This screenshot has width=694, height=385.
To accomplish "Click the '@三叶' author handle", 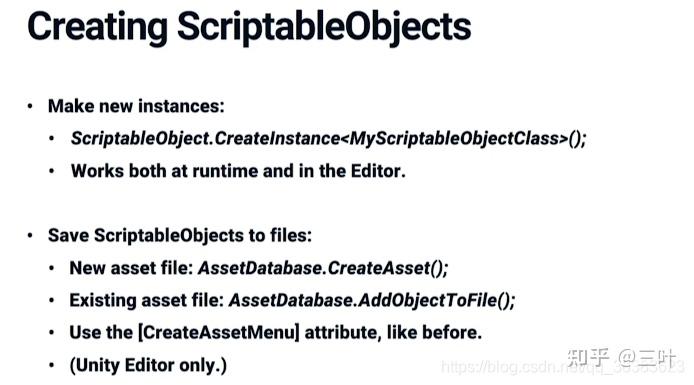I will (646, 358).
